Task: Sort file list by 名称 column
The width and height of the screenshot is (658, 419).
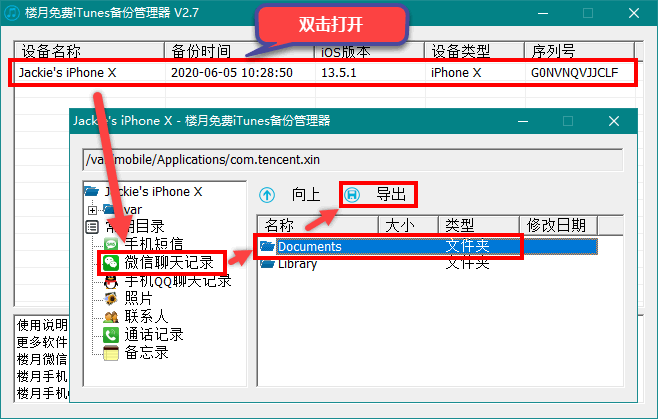Action: pos(318,225)
